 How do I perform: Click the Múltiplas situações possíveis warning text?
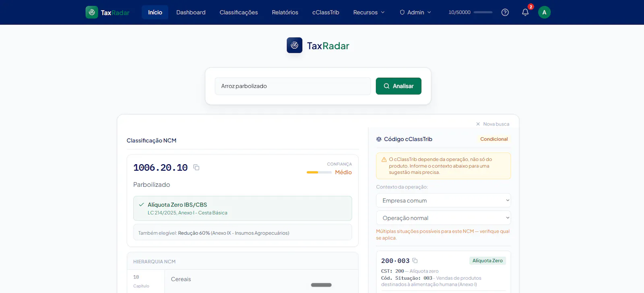pos(443,235)
